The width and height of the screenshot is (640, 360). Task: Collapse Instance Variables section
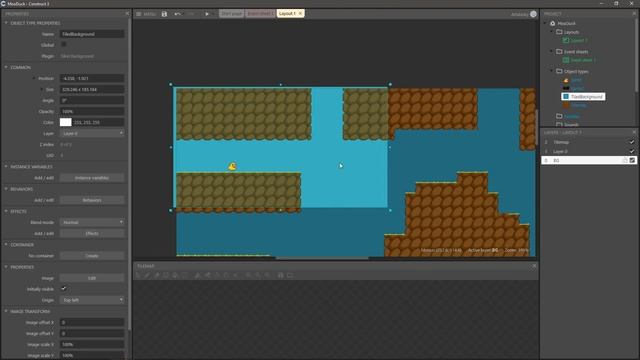tap(6, 167)
